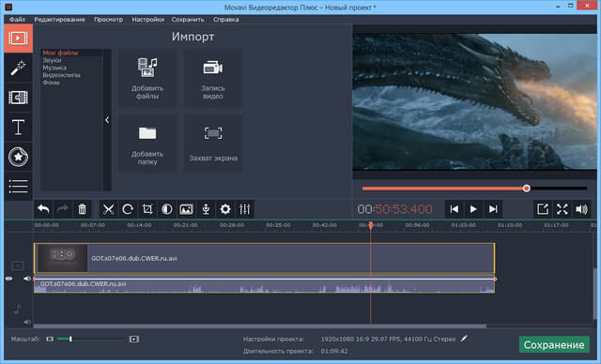Screen dimensions: 601x364
Task: Click the red playhead marker on ruler
Action: point(371,225)
